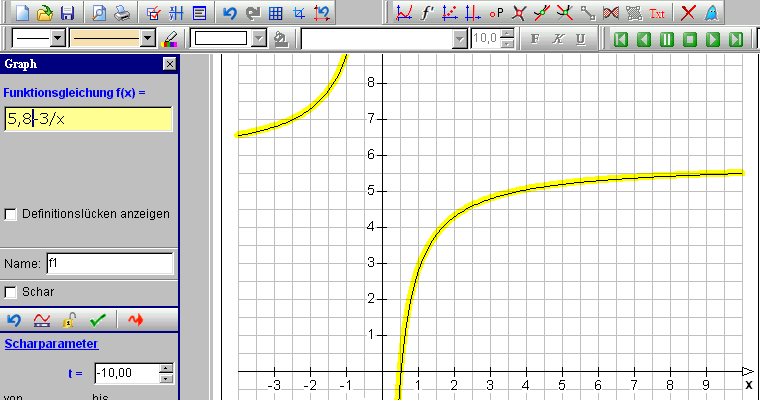Pick line color with the pen icon

click(170, 39)
